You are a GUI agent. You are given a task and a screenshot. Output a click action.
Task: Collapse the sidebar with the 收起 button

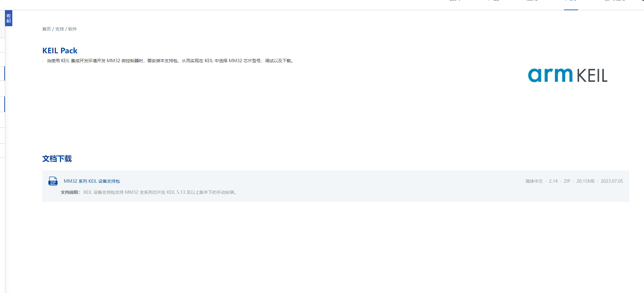[x=9, y=18]
